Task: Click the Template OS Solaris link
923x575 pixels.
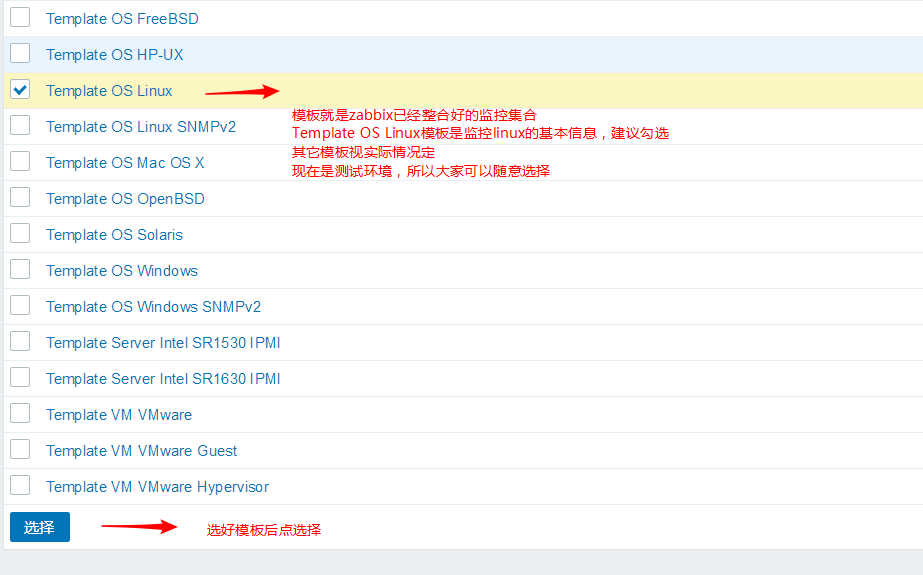Action: 115,234
